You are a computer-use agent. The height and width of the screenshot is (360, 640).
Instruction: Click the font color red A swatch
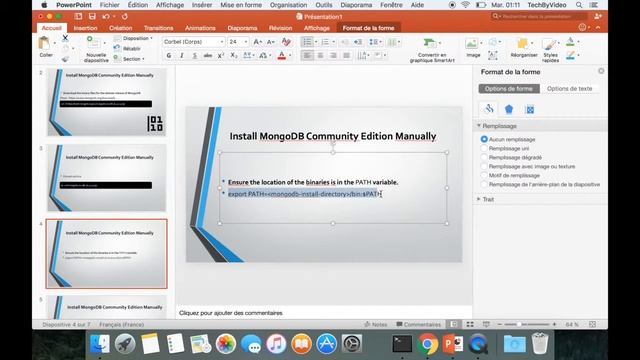282,56
